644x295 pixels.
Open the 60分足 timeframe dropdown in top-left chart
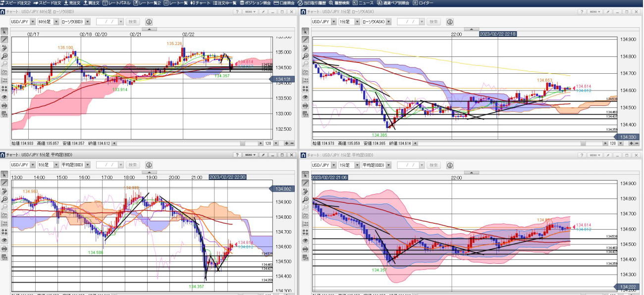(x=49, y=22)
